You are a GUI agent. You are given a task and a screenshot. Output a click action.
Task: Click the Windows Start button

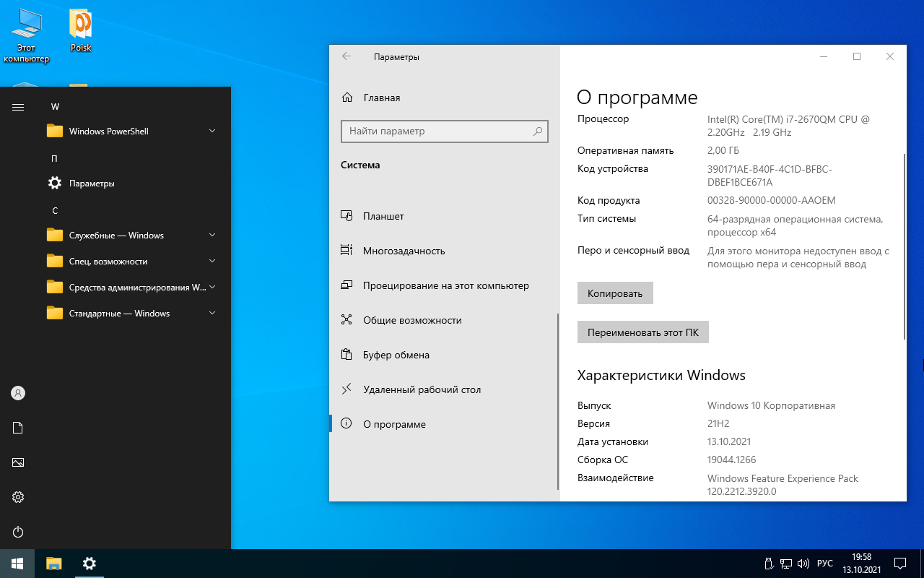(17, 564)
